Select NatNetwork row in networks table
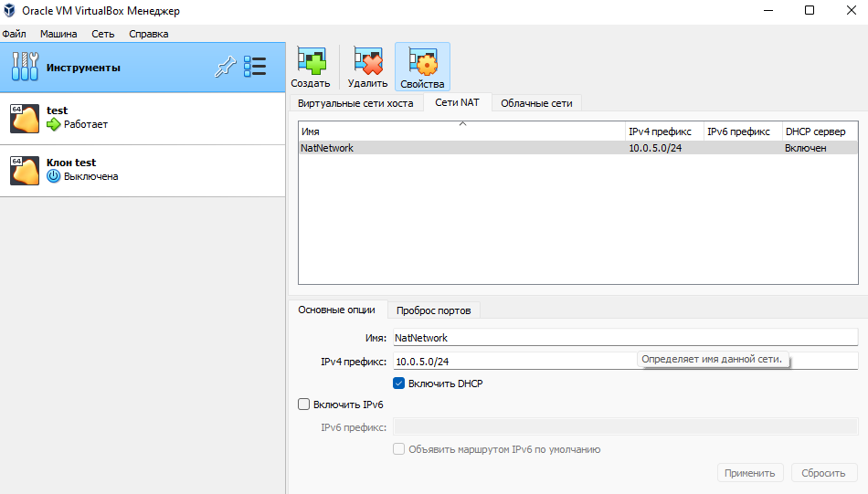This screenshot has width=868, height=494. 578,148
